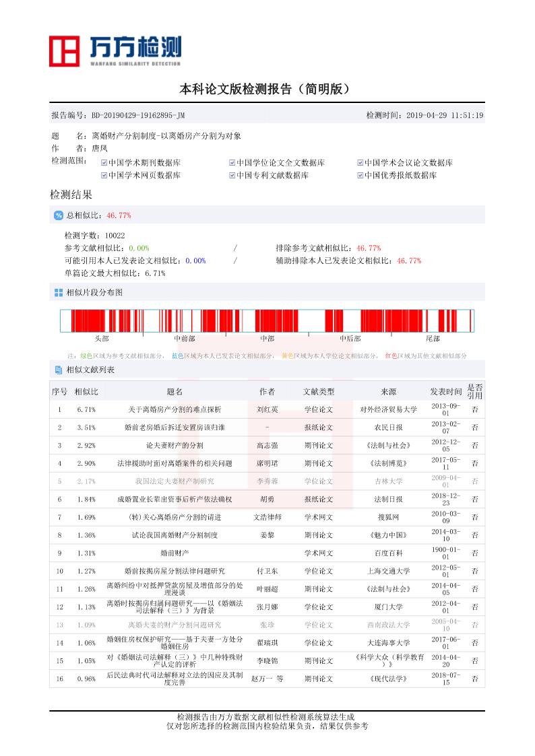Open title 关于离婚房产分割的难点探析
Image resolution: width=535 pixels, height=756 pixels.
[x=175, y=410]
